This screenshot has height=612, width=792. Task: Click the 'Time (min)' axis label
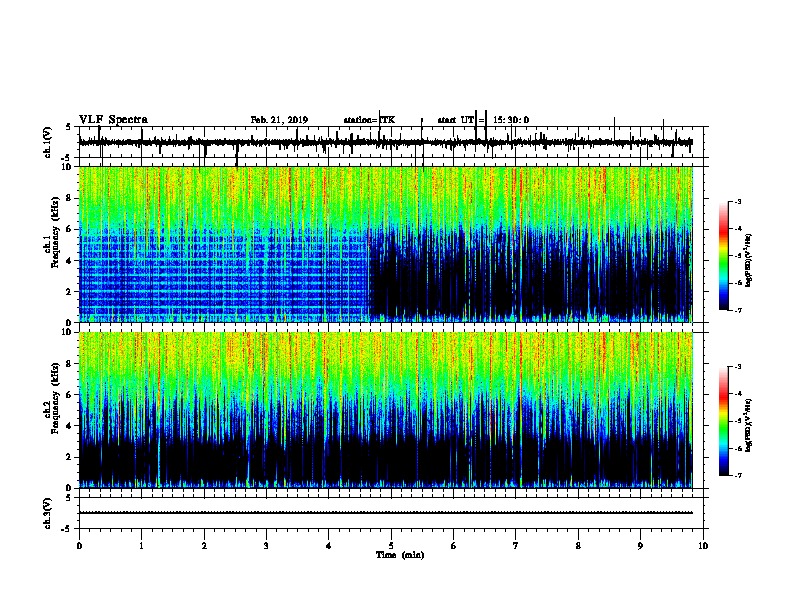(x=400, y=555)
